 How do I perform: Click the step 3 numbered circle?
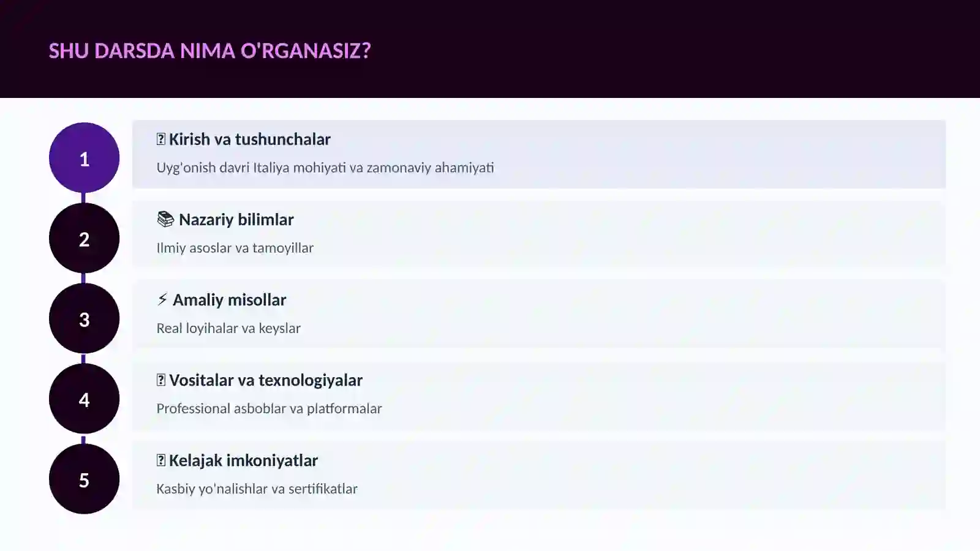[84, 318]
